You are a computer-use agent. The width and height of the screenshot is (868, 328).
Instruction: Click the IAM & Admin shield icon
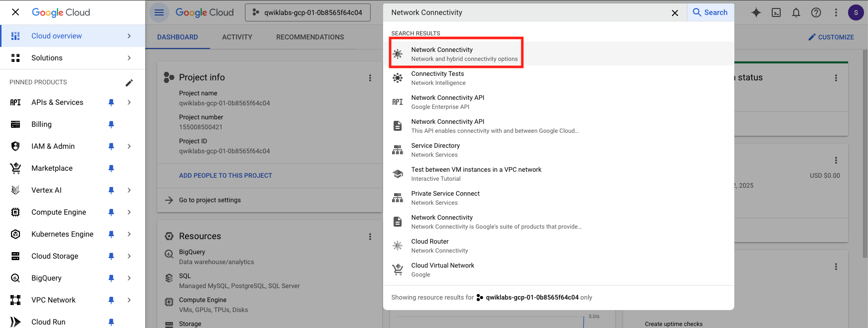tap(15, 146)
